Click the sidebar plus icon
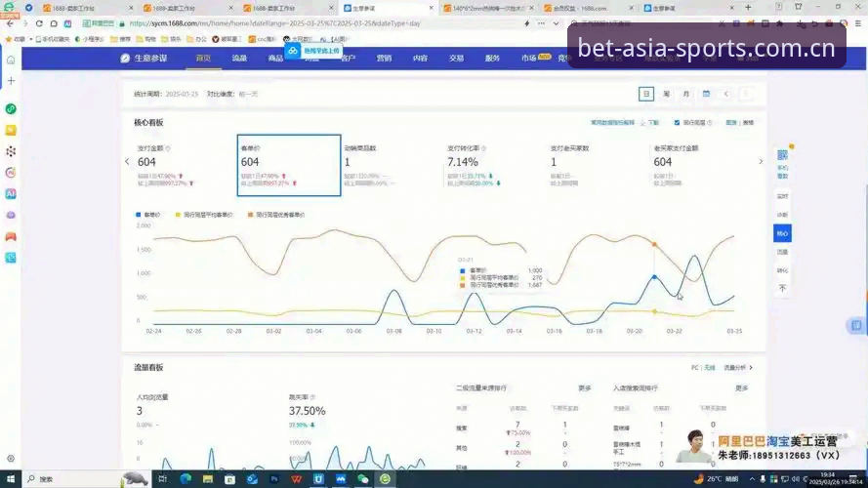This screenshot has height=488, width=868. coord(11,81)
